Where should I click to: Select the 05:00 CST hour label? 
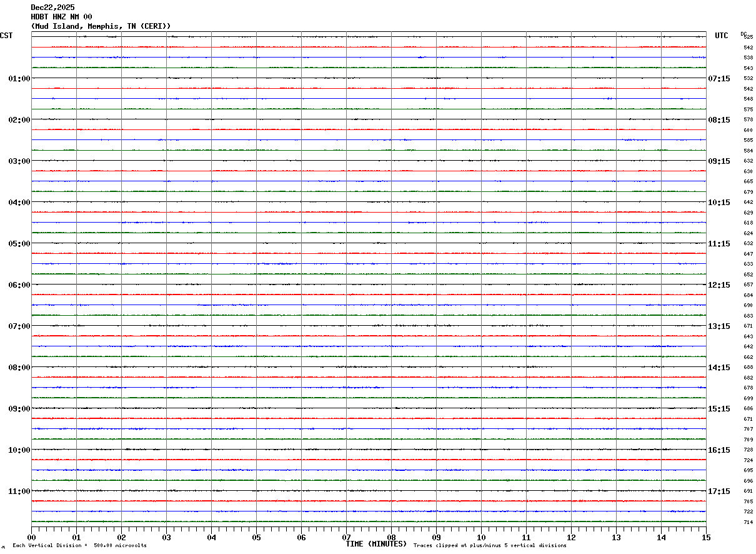[19, 244]
